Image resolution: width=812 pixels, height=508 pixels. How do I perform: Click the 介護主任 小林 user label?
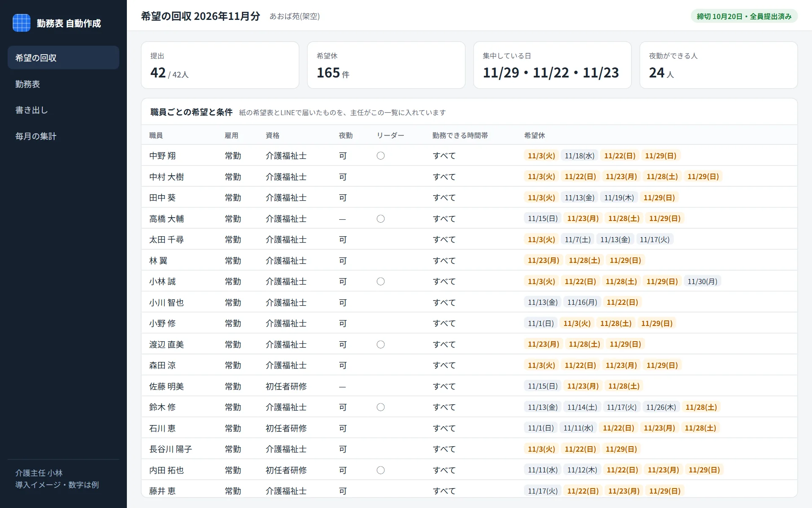coord(39,473)
